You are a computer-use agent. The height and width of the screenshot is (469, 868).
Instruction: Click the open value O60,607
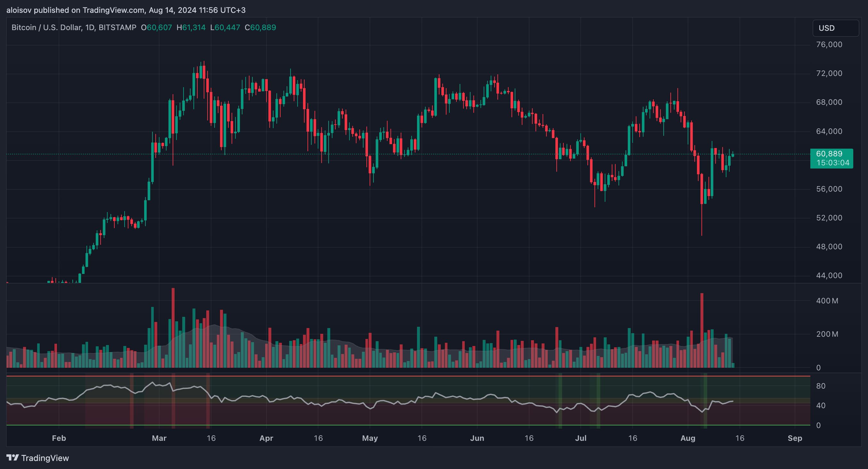click(x=156, y=28)
